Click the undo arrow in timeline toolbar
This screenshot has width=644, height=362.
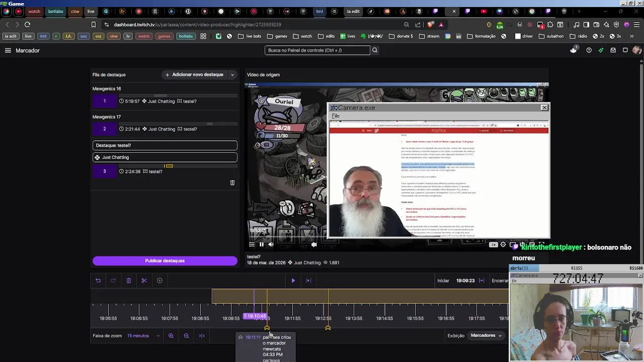98,281
